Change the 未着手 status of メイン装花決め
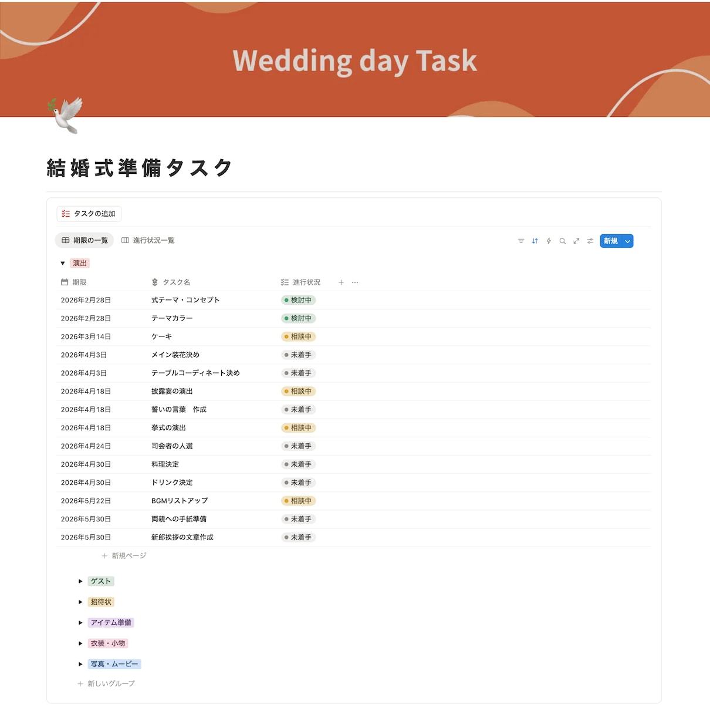 (x=299, y=355)
